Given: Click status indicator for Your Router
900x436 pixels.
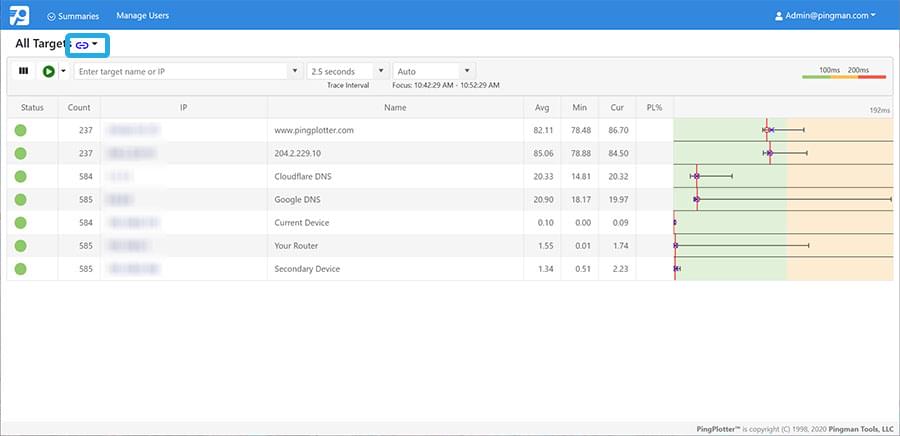Looking at the screenshot, I should tap(21, 246).
